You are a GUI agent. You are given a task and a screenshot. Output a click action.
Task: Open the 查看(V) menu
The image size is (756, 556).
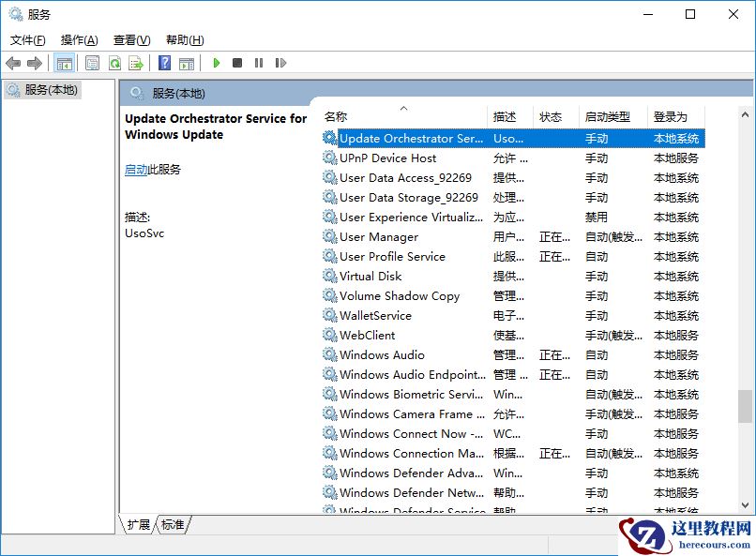[131, 39]
